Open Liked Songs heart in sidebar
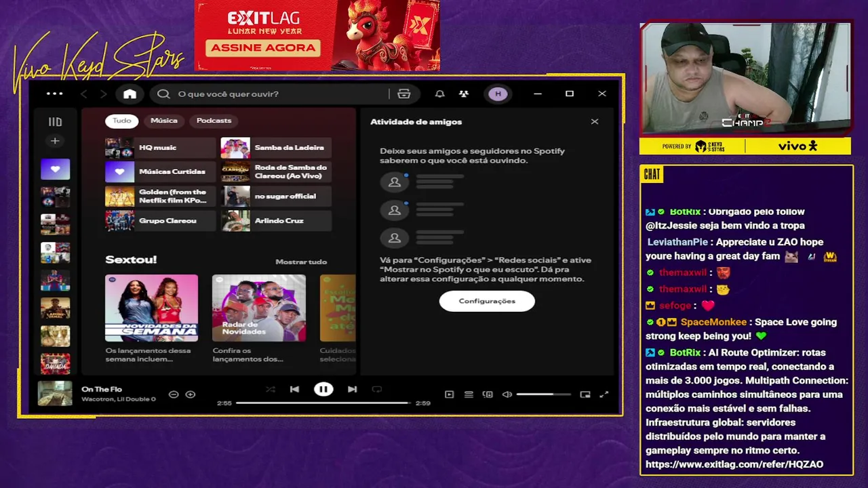The image size is (868, 488). click(55, 169)
